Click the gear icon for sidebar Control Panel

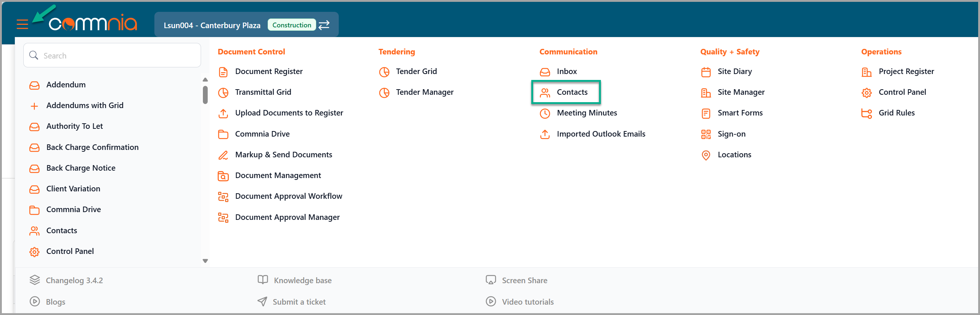[34, 252]
